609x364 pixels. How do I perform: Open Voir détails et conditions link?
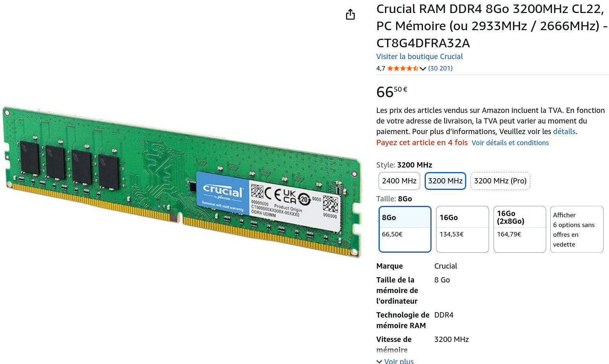[510, 143]
